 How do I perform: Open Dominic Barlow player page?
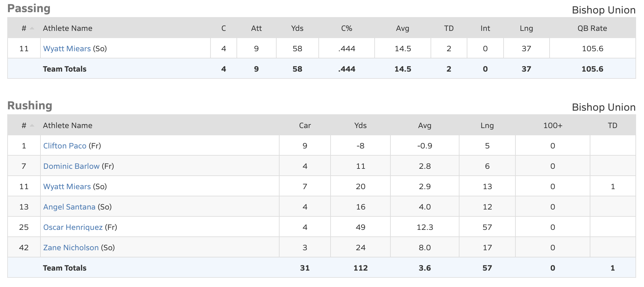(x=71, y=166)
